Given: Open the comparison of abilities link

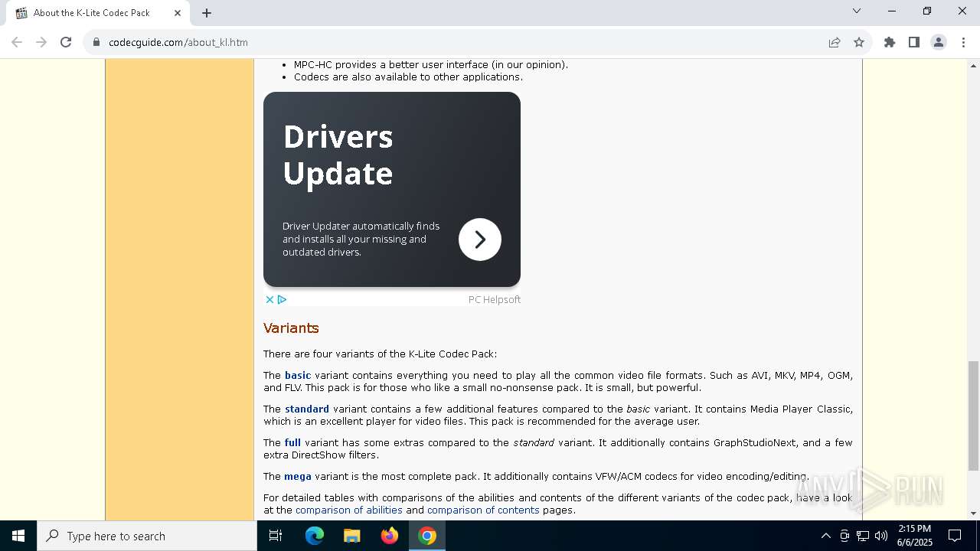Looking at the screenshot, I should click(x=349, y=510).
